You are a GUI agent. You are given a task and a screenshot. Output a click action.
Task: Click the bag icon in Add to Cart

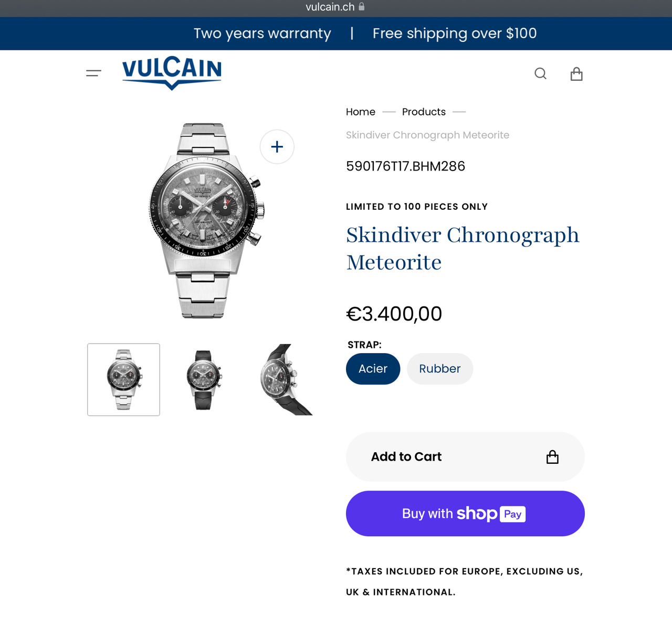pos(552,457)
